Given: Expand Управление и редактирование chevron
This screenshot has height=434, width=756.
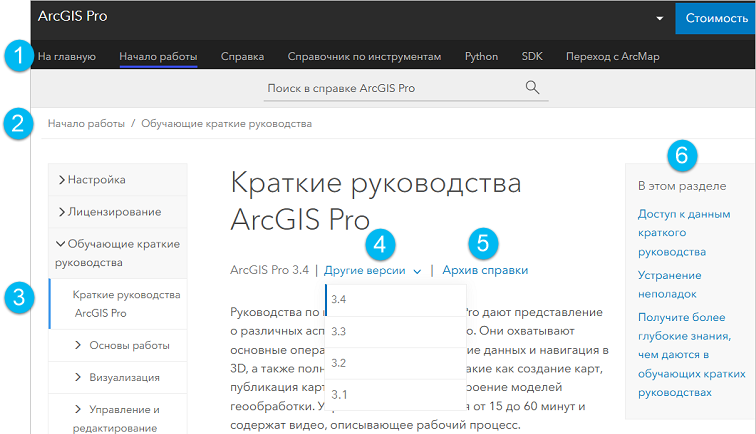Looking at the screenshot, I should (78, 409).
